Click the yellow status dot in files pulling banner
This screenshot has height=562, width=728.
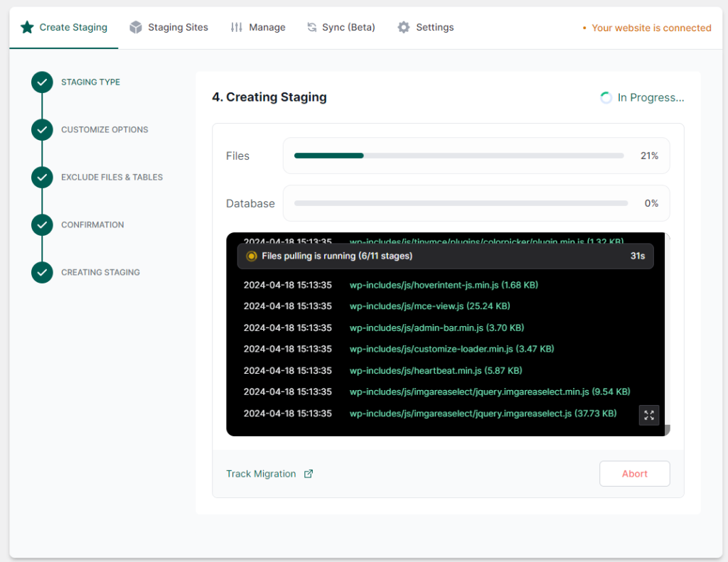251,256
